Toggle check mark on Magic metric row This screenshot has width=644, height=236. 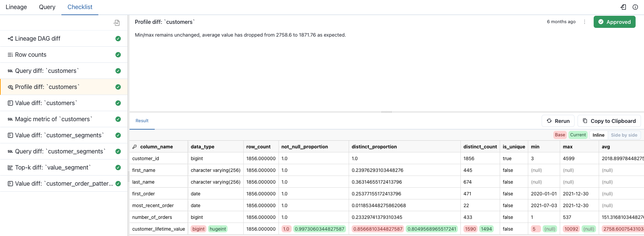[x=118, y=119]
